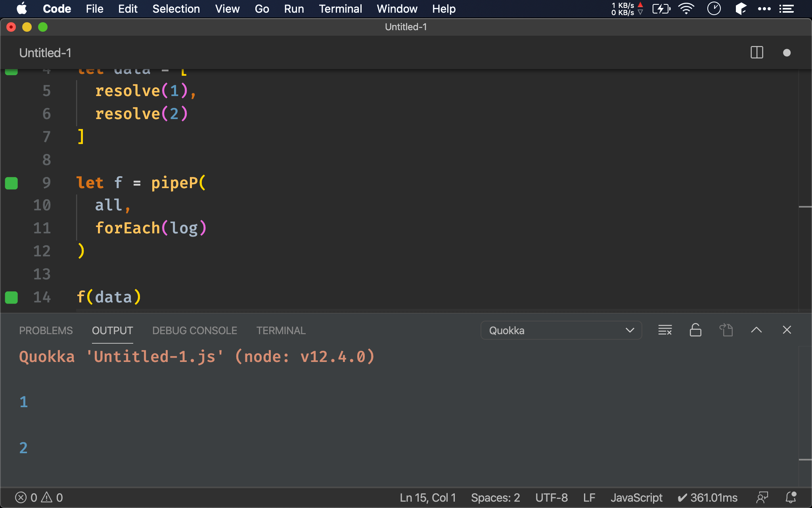Image resolution: width=812 pixels, height=508 pixels.
Task: Click the output value 1
Action: 24,402
